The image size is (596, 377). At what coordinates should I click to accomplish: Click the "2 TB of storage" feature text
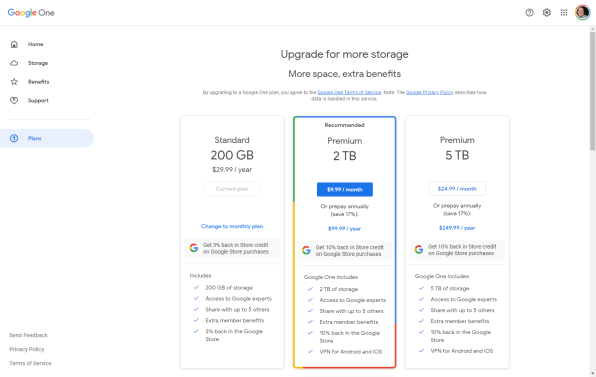coord(339,289)
